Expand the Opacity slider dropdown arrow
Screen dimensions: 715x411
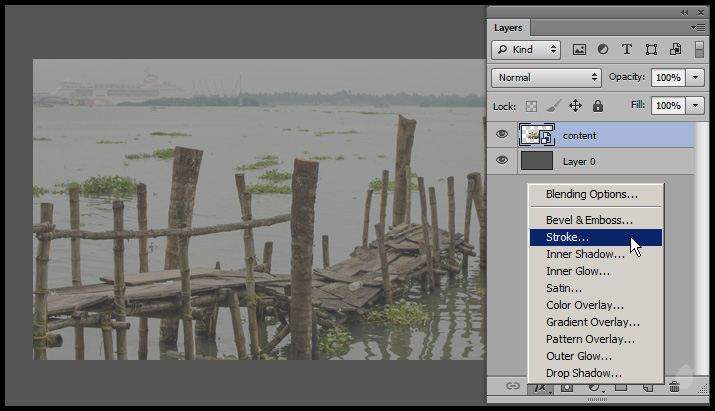point(695,77)
